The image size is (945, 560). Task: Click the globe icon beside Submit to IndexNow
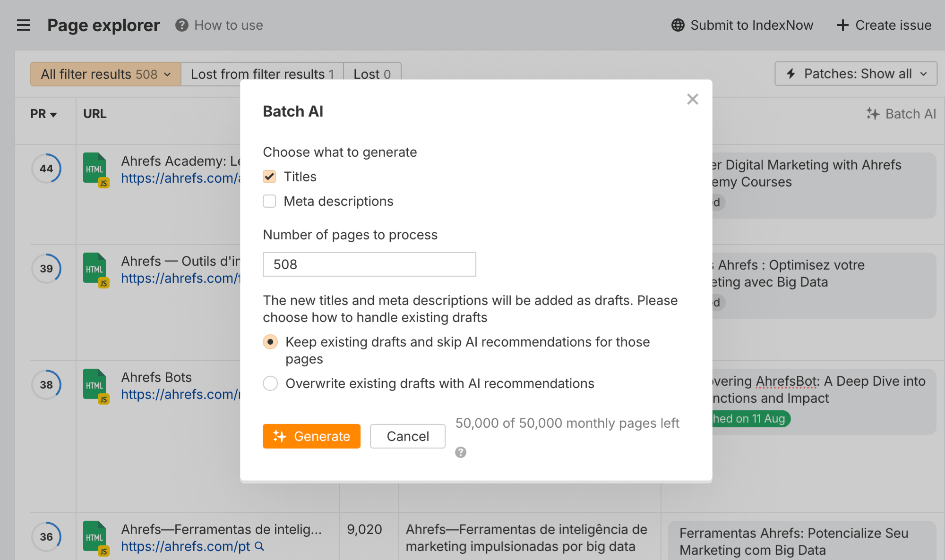pyautogui.click(x=678, y=25)
